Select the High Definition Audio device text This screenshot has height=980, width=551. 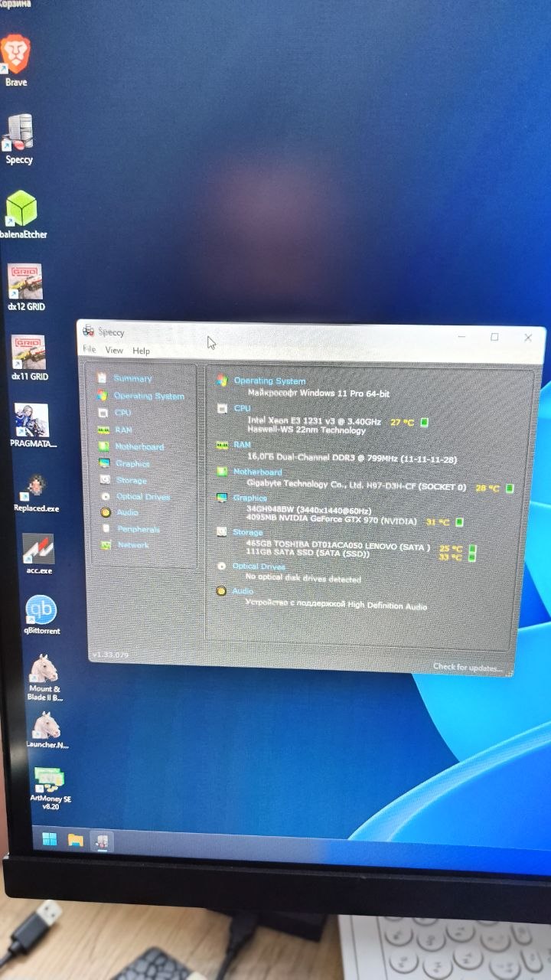[336, 605]
